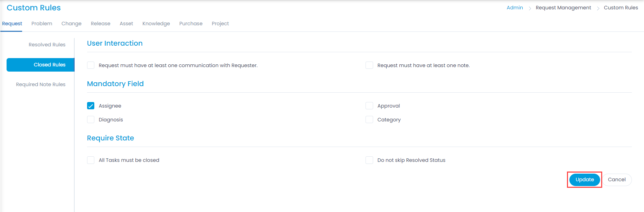
Task: Select Required Note Rules section
Action: 41,84
